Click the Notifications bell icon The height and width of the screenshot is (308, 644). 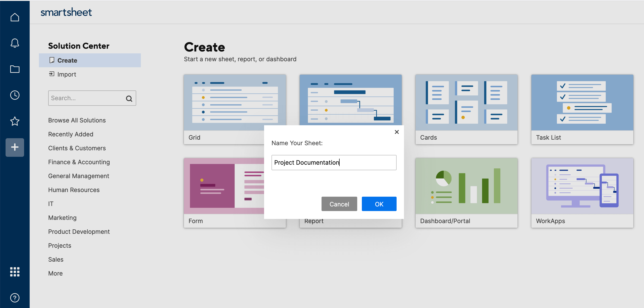(x=15, y=43)
